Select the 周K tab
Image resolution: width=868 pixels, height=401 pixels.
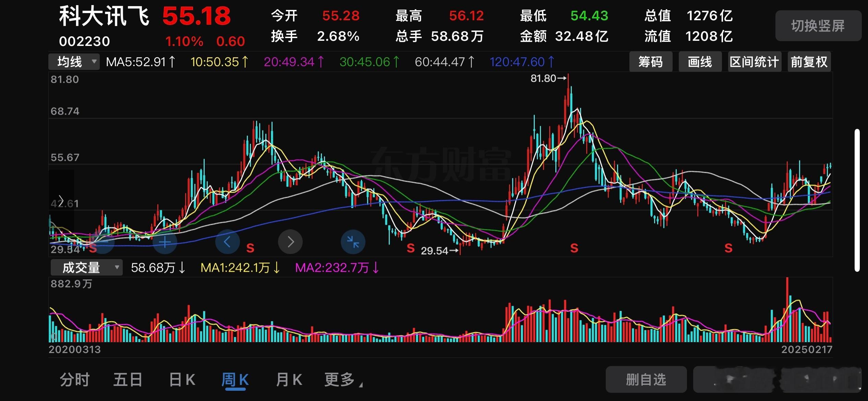coord(235,380)
